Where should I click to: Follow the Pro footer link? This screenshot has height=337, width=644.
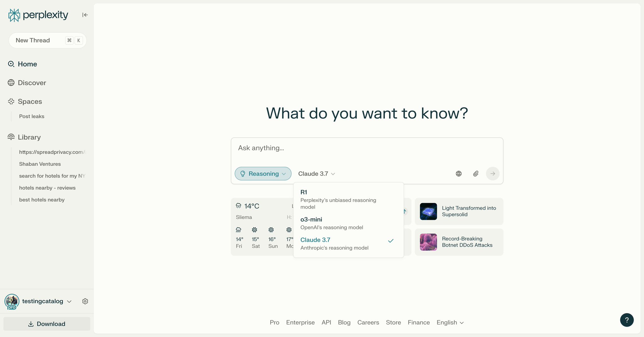pyautogui.click(x=275, y=323)
